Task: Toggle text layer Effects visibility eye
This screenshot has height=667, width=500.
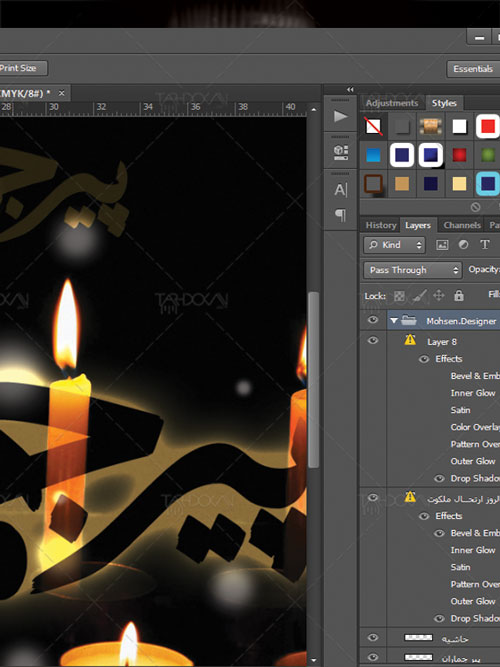Action: click(424, 516)
